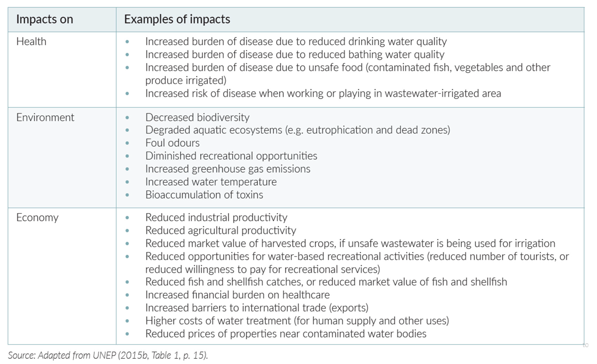Click the 'Source: Adapted from UNEP' caption
The width and height of the screenshot is (597, 364).
108,355
